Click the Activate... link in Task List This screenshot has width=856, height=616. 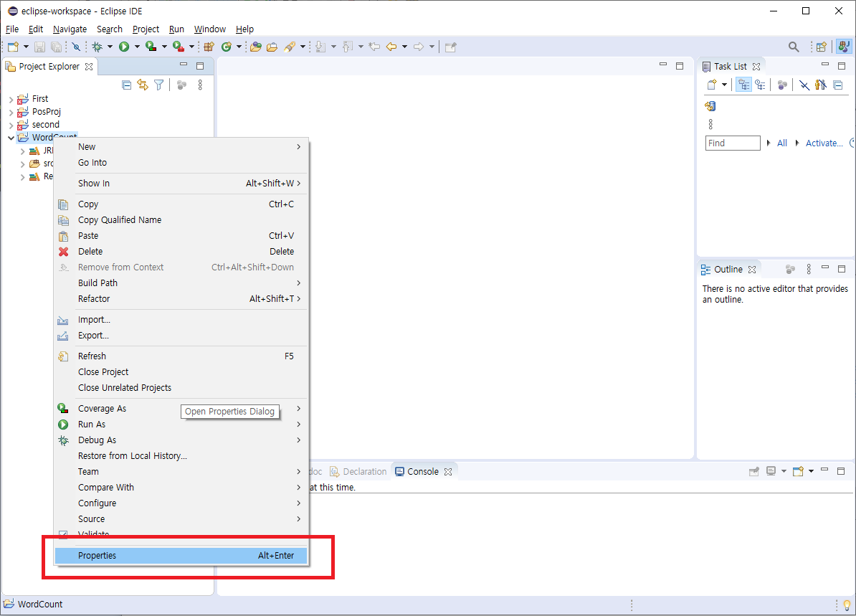(x=824, y=143)
